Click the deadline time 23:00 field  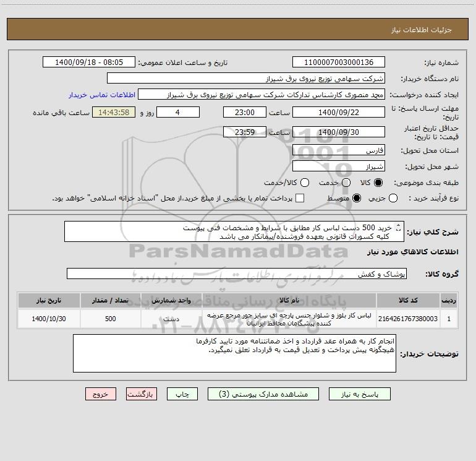click(245, 112)
